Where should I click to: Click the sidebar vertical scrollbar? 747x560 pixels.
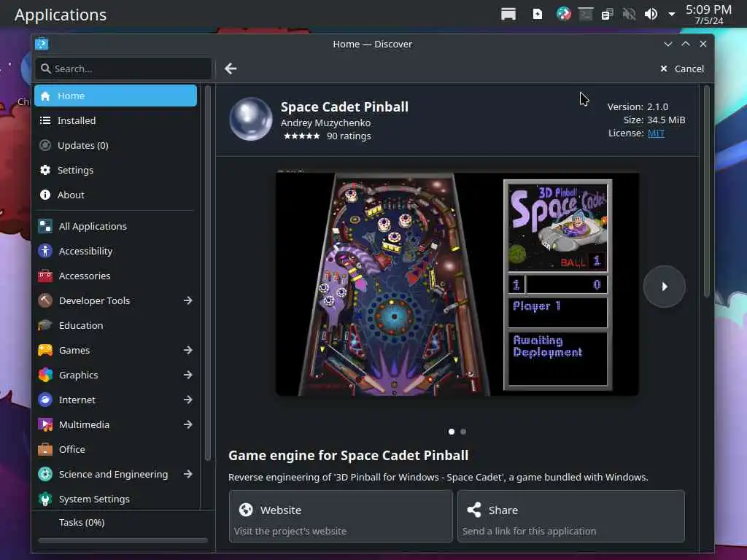click(207, 273)
